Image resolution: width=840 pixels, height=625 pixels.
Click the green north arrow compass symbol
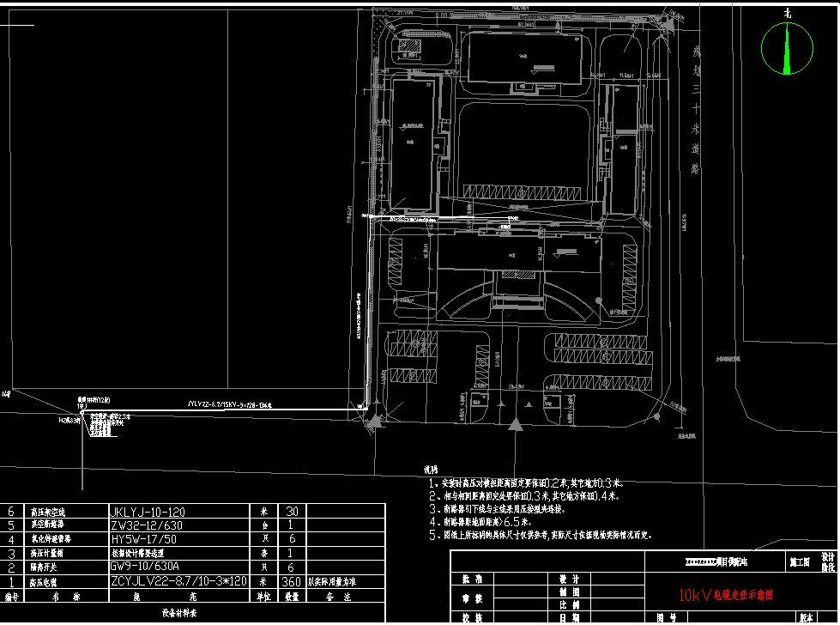coord(787,49)
